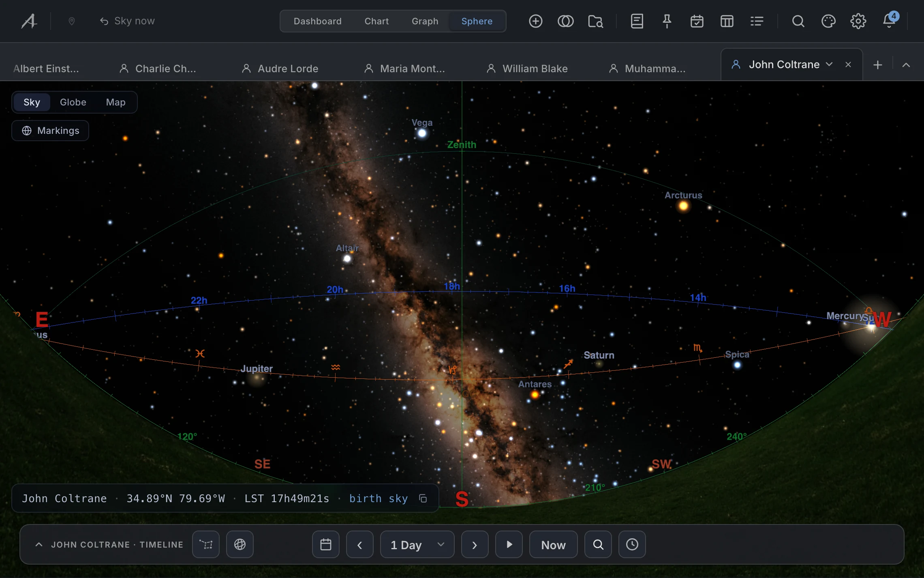
Task: Click the location pin icon
Action: click(x=72, y=21)
